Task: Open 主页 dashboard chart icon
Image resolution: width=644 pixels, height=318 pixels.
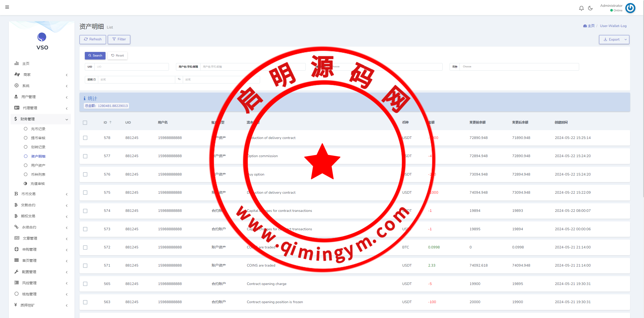Action: 17,63
